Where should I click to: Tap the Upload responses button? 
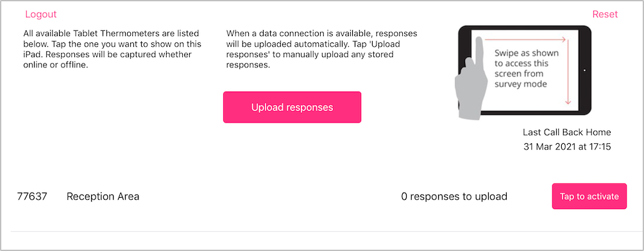[x=292, y=107]
